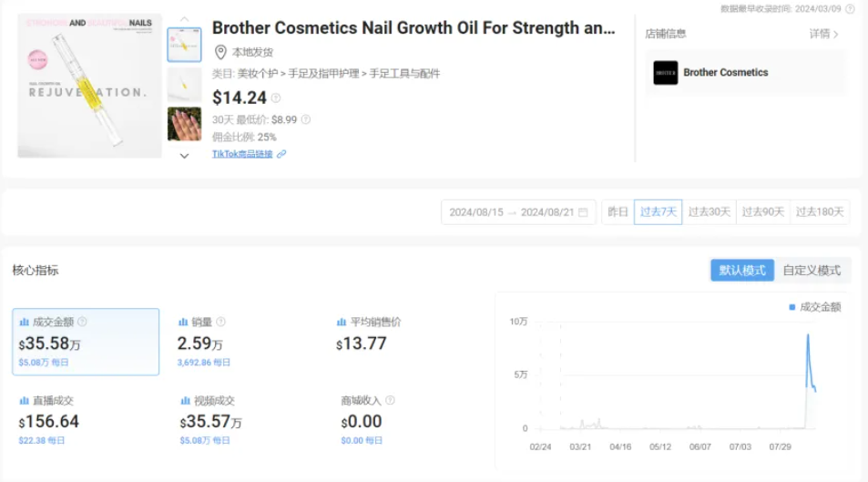Toggle 成交金额 series in chart legend
The height and width of the screenshot is (482, 868).
tap(815, 307)
